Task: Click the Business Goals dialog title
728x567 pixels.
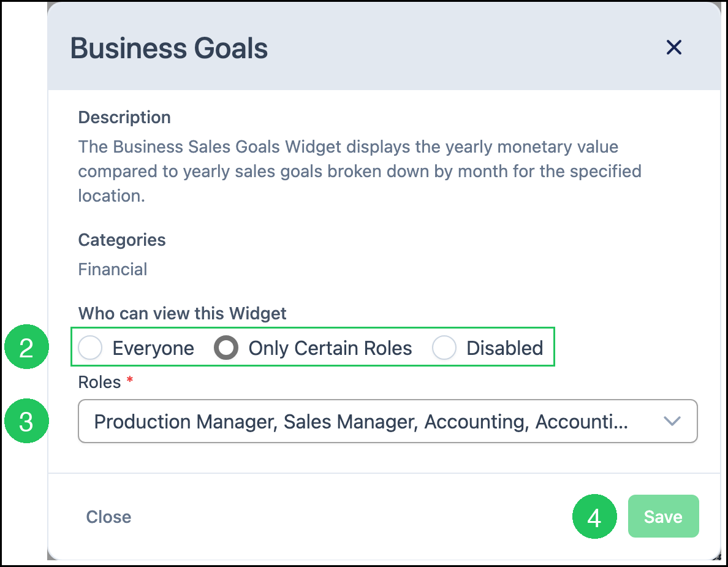Action: click(169, 48)
